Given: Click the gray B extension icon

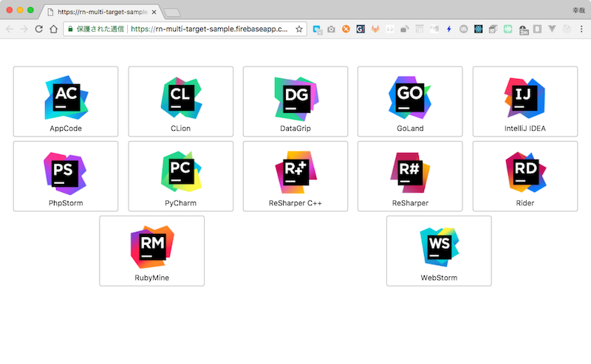Looking at the screenshot, I should point(538,29).
